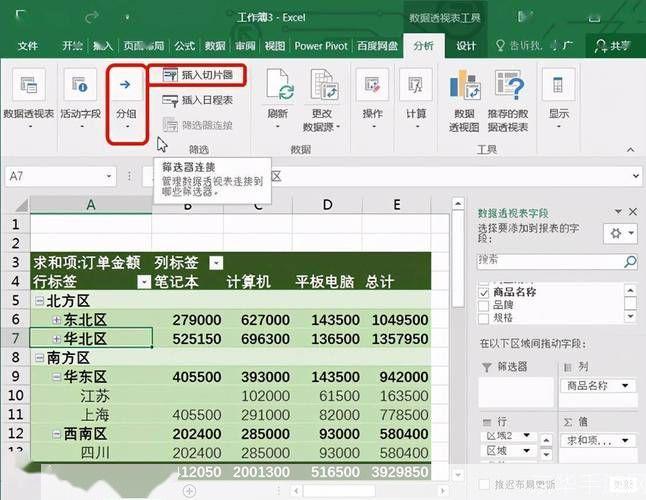The image size is (646, 500).
Task: Switch to the 视图 tab
Action: coord(275,46)
